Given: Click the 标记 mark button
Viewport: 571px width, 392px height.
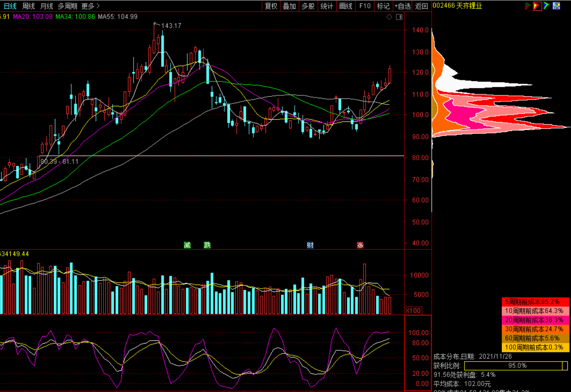Looking at the screenshot, I should [x=383, y=6].
